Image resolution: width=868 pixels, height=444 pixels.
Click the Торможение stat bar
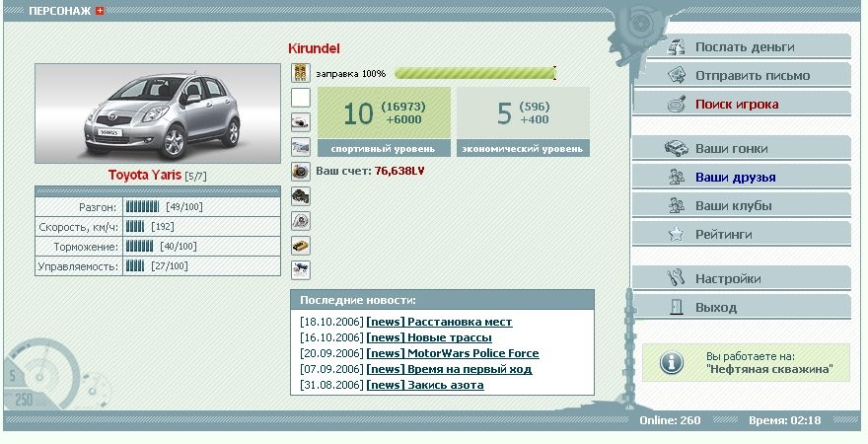point(139,247)
